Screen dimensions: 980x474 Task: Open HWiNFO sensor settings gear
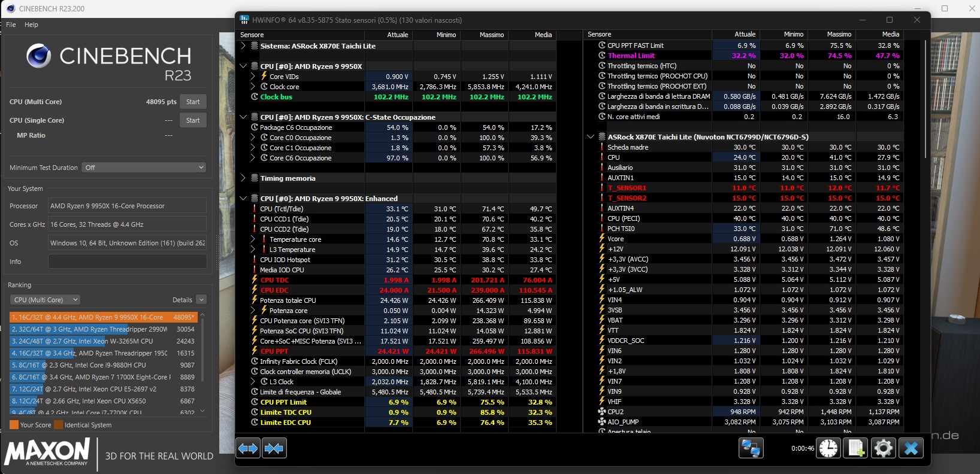click(x=883, y=448)
